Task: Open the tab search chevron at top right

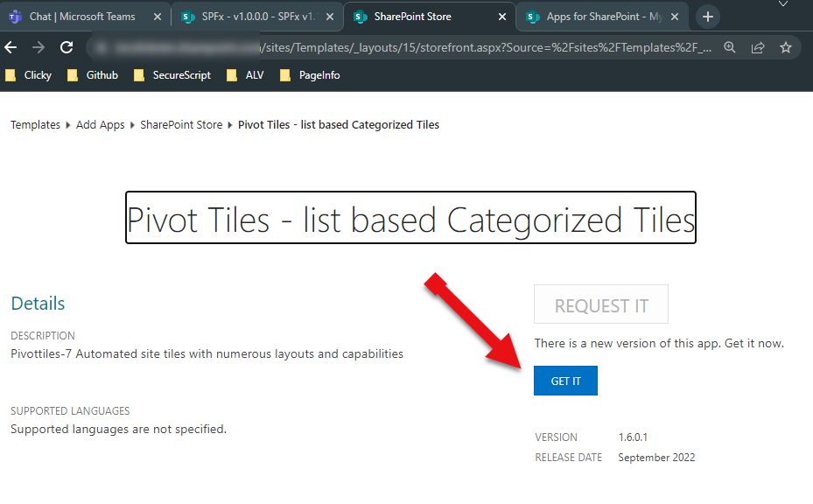Action: tap(783, 3)
